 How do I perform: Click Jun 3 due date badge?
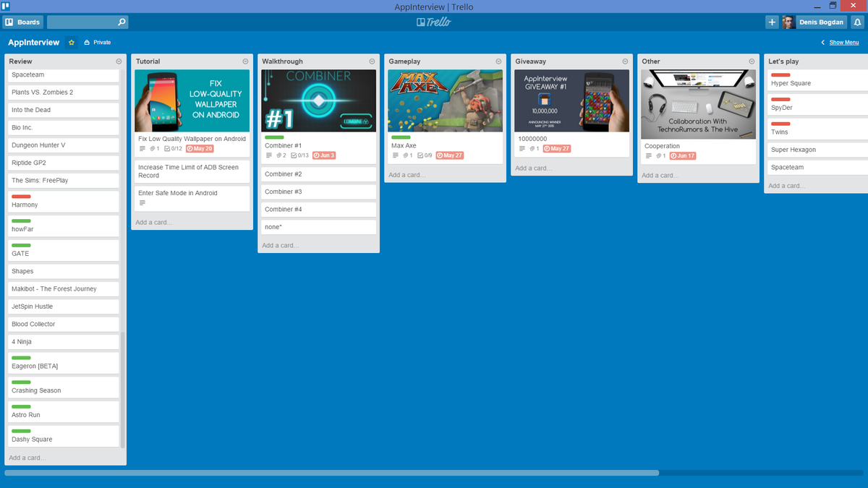click(x=323, y=155)
